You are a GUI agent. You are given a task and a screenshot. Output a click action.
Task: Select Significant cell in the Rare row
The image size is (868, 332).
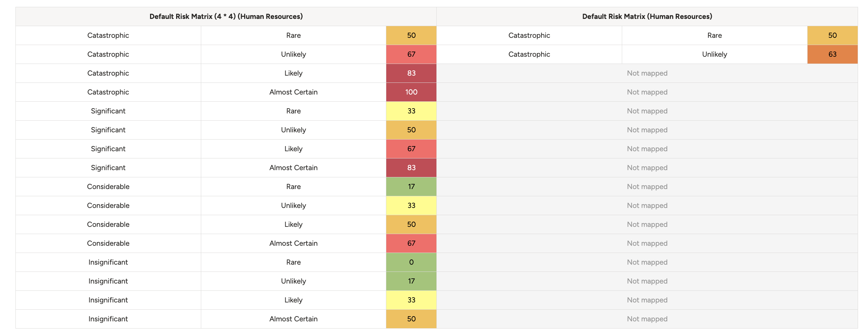[x=108, y=111]
